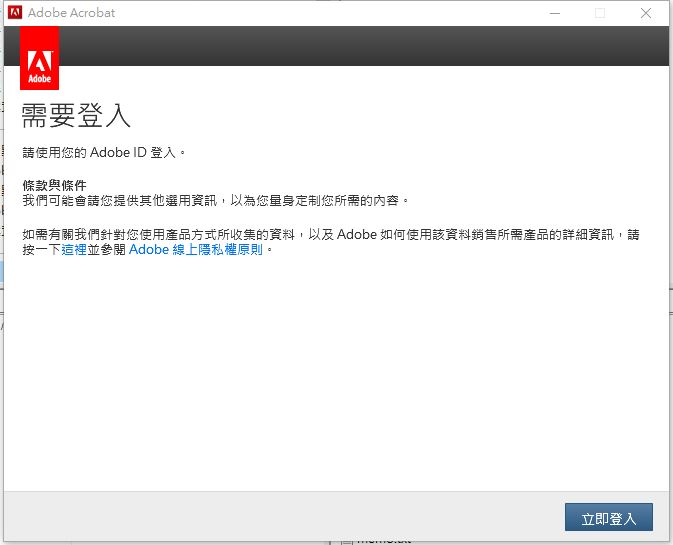Click the memo.txt item behind the dialog

[385, 541]
